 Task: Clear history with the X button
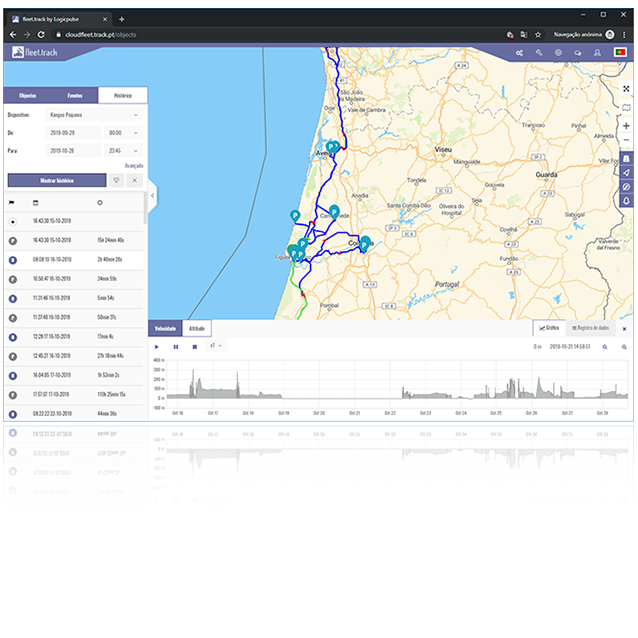135,181
